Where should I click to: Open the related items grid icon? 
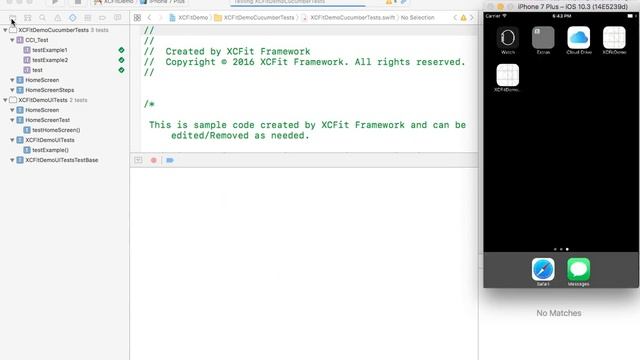coord(138,18)
